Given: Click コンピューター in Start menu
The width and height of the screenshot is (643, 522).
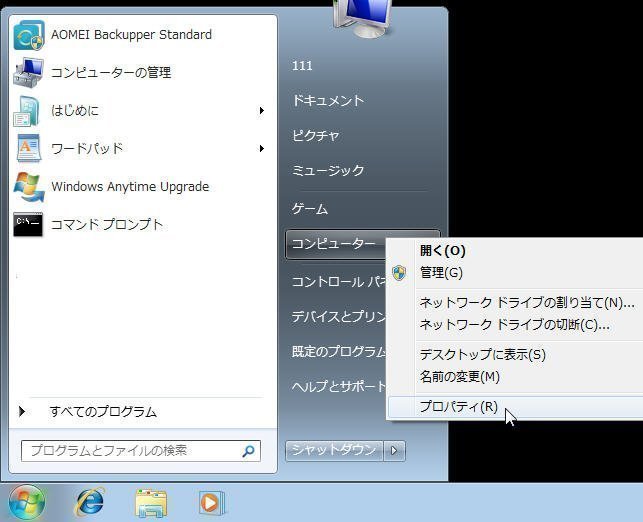Looking at the screenshot, I should (x=333, y=244).
